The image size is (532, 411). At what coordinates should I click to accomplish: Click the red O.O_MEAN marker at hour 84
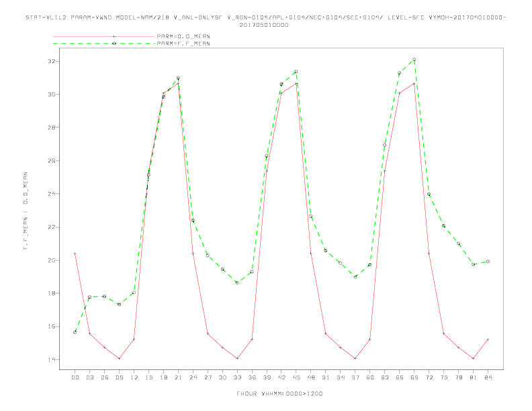point(488,339)
